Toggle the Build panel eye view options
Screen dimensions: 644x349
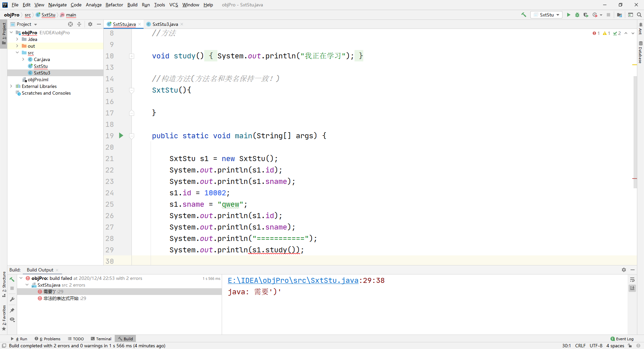12,319
